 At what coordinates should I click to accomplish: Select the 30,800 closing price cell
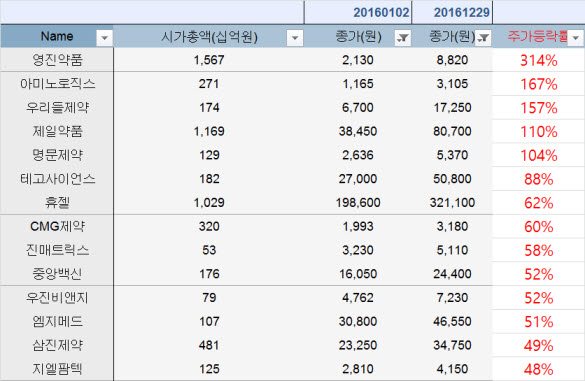coord(358,322)
